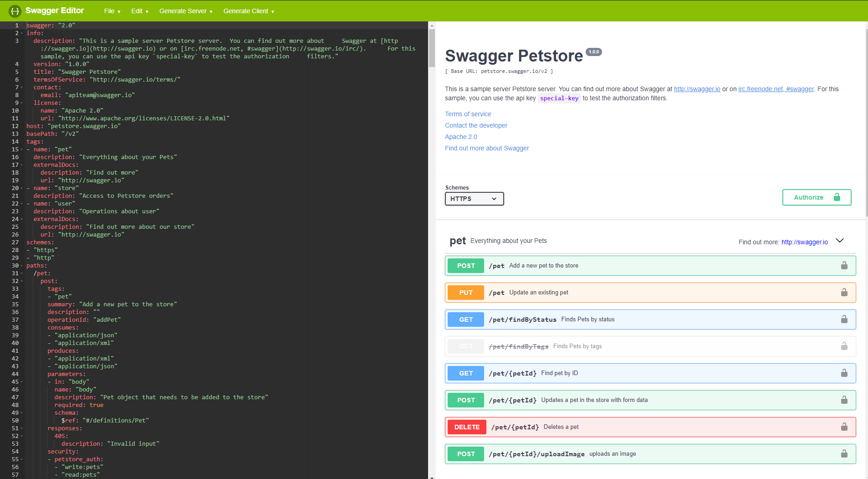
Task: Click the Swagger Editor logo icon
Action: point(15,11)
